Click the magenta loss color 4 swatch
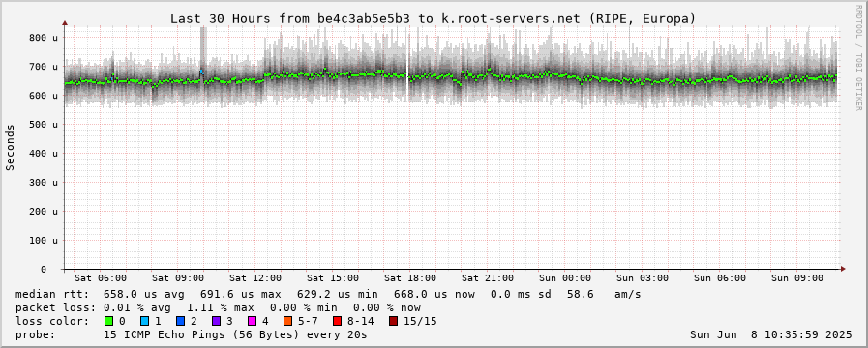The width and height of the screenshot is (868, 348). 251,321
